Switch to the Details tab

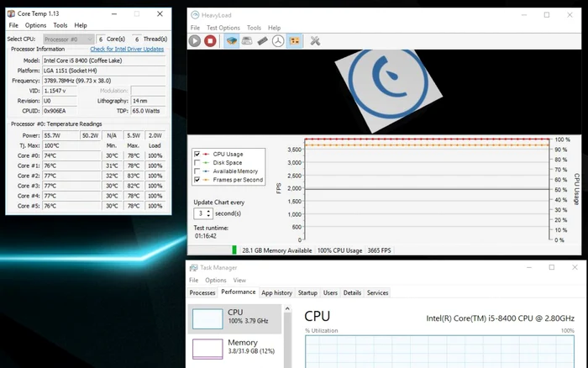352,292
